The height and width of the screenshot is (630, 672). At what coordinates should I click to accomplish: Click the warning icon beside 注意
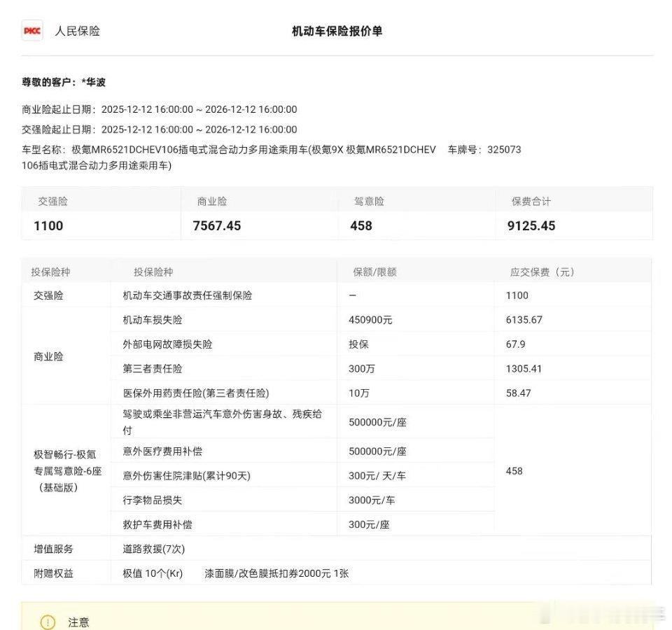(48, 622)
